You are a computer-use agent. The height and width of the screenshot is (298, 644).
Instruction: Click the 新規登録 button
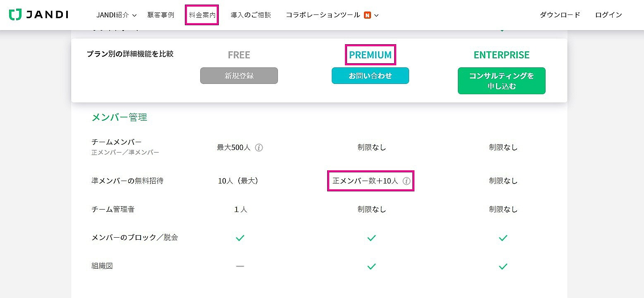[239, 76]
